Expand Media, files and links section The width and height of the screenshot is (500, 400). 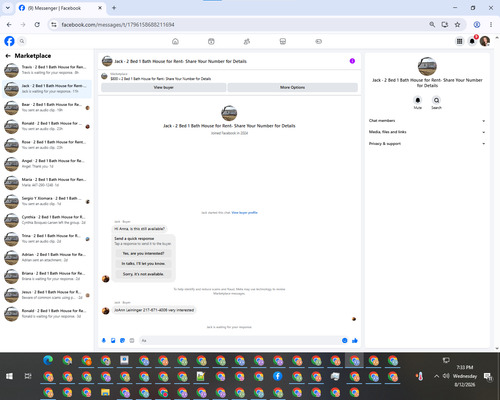tap(427, 132)
